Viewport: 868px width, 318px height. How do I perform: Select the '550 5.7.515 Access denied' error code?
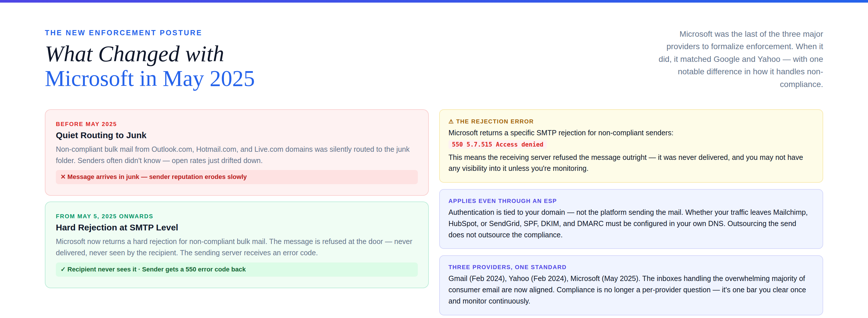click(497, 144)
